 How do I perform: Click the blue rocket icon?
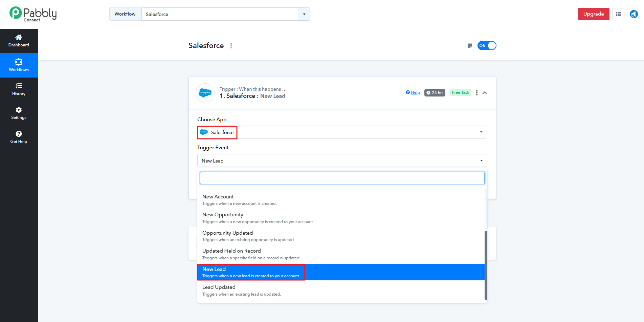[634, 14]
